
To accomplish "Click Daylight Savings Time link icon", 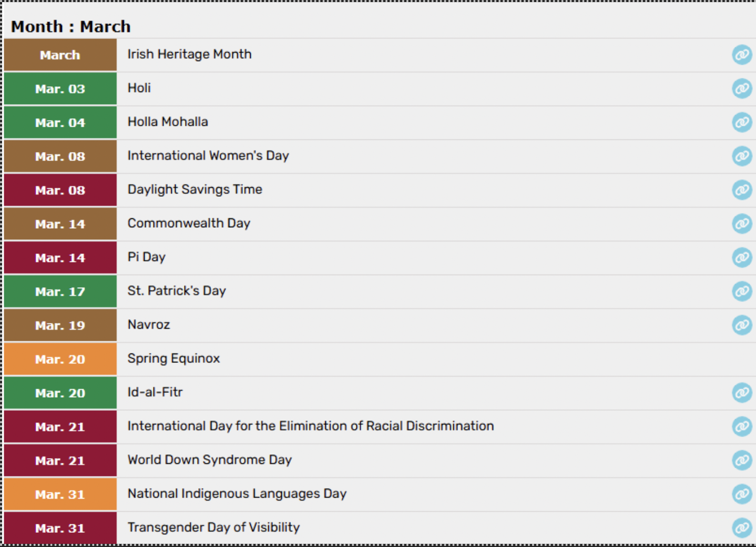I will tap(742, 190).
